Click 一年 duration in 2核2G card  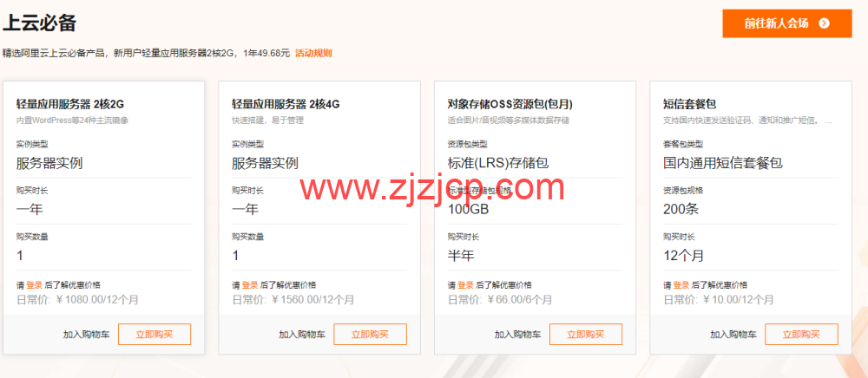click(x=30, y=210)
